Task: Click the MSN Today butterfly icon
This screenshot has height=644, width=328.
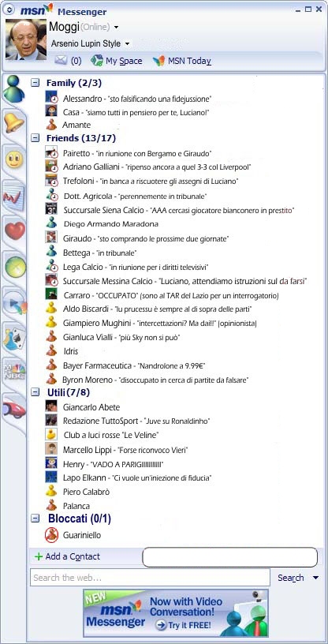Action: click(158, 62)
